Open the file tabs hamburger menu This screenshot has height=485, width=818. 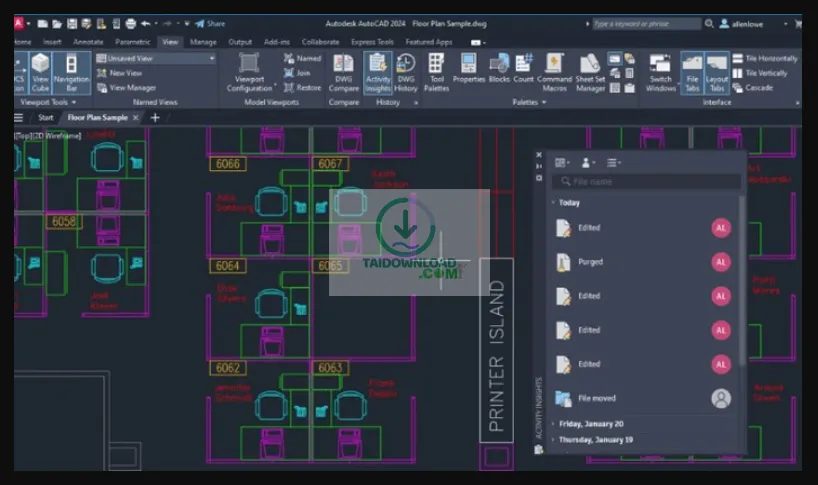point(19,117)
